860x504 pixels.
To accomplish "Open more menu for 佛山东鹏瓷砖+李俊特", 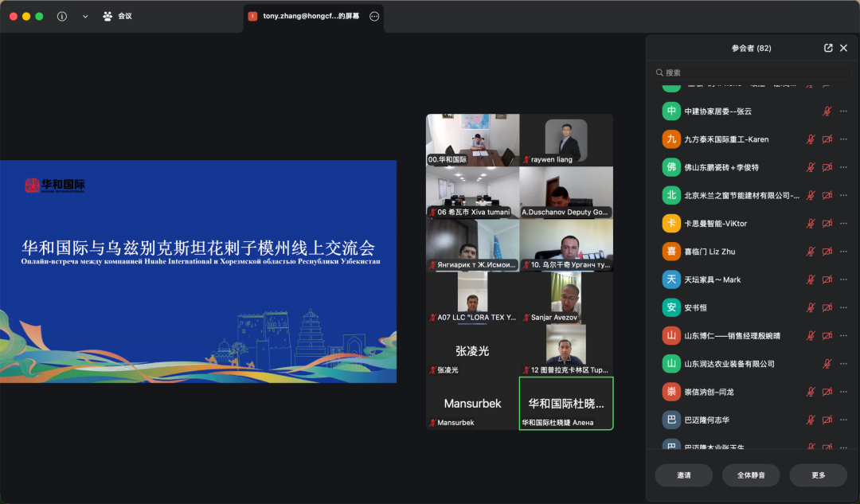I will pos(843,167).
